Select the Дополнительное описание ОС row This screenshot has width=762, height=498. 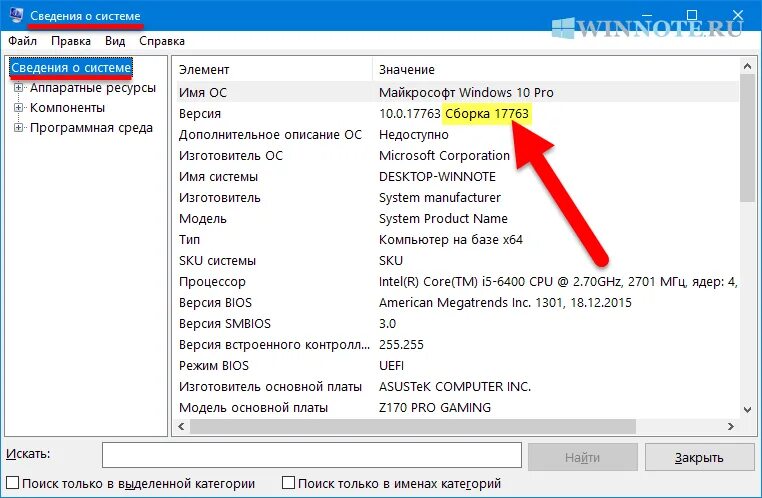click(x=457, y=135)
